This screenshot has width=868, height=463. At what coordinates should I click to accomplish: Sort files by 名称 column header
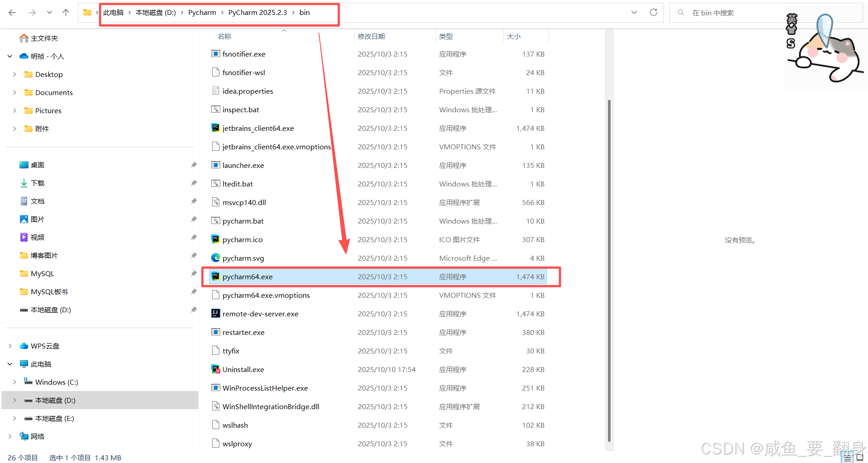tap(224, 36)
